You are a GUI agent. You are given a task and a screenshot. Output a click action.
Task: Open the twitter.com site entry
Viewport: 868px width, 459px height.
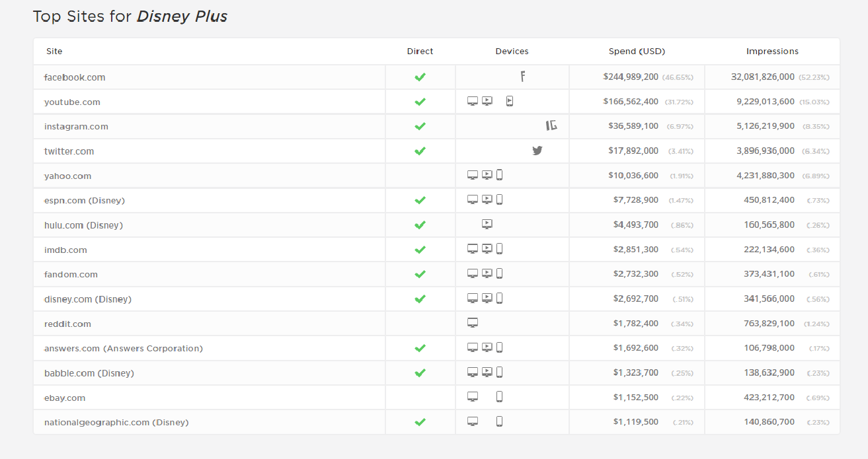pos(69,151)
